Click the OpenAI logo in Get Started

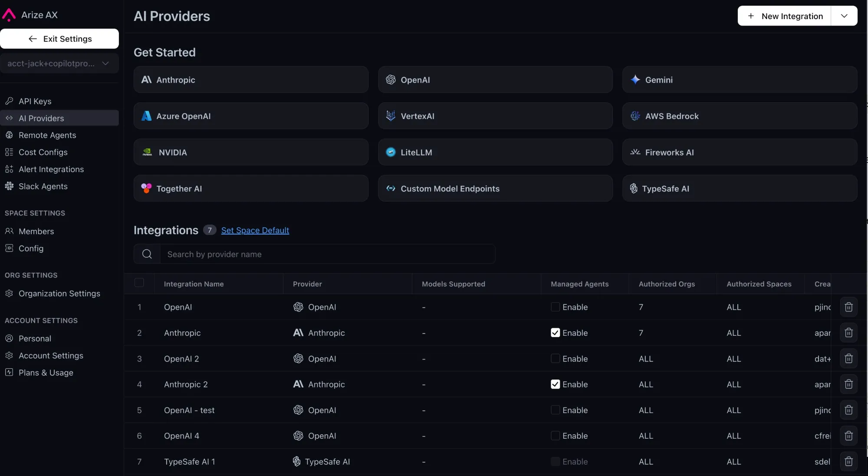point(391,80)
